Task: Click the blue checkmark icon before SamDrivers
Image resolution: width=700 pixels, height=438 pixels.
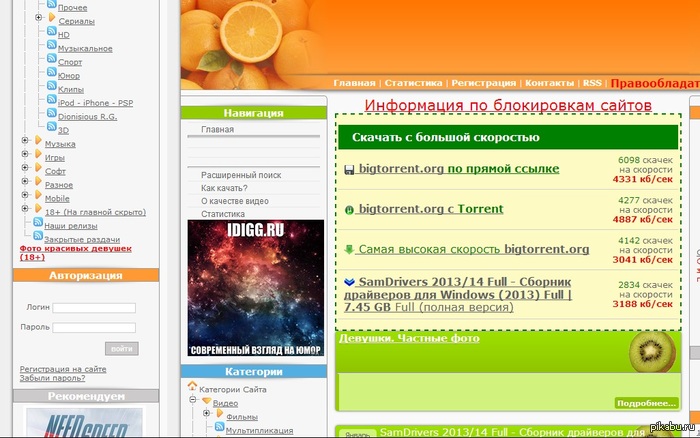Action: (x=349, y=283)
